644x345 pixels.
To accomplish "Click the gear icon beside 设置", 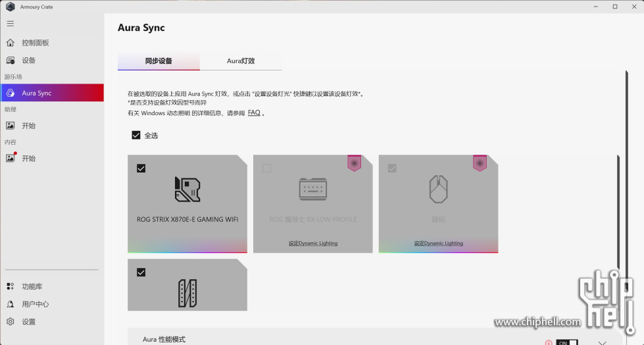I will (x=11, y=321).
